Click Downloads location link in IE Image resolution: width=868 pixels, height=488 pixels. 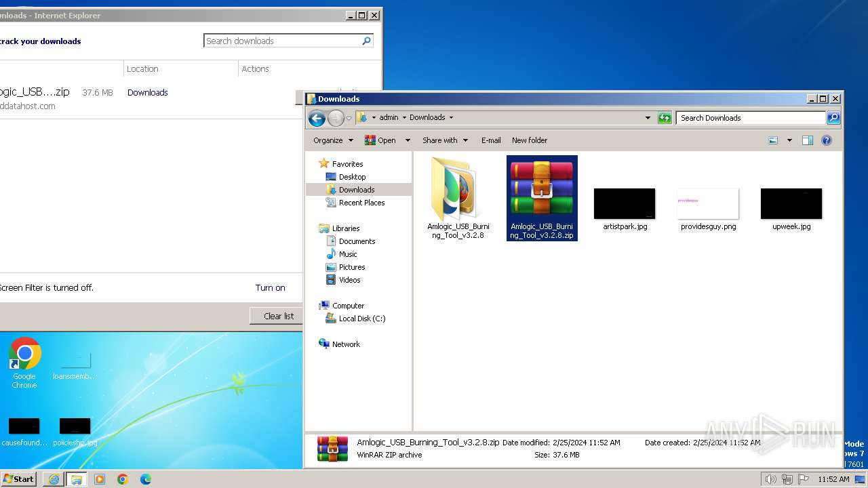[148, 92]
